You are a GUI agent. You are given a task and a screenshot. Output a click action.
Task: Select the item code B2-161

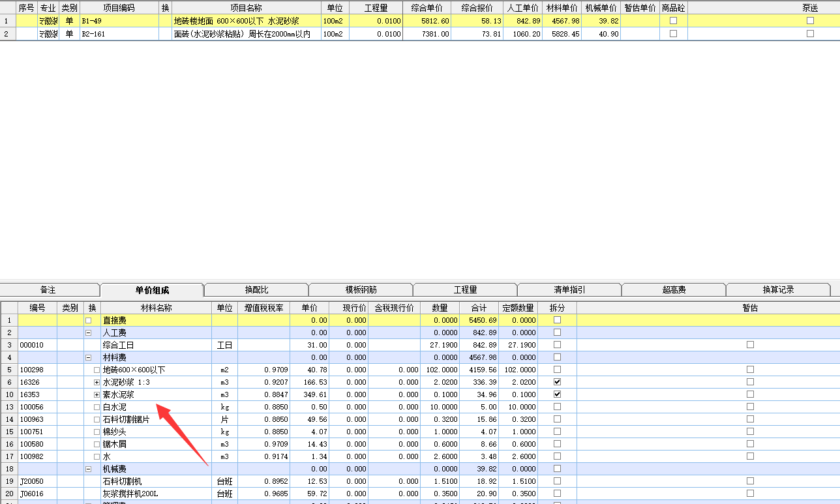click(93, 34)
